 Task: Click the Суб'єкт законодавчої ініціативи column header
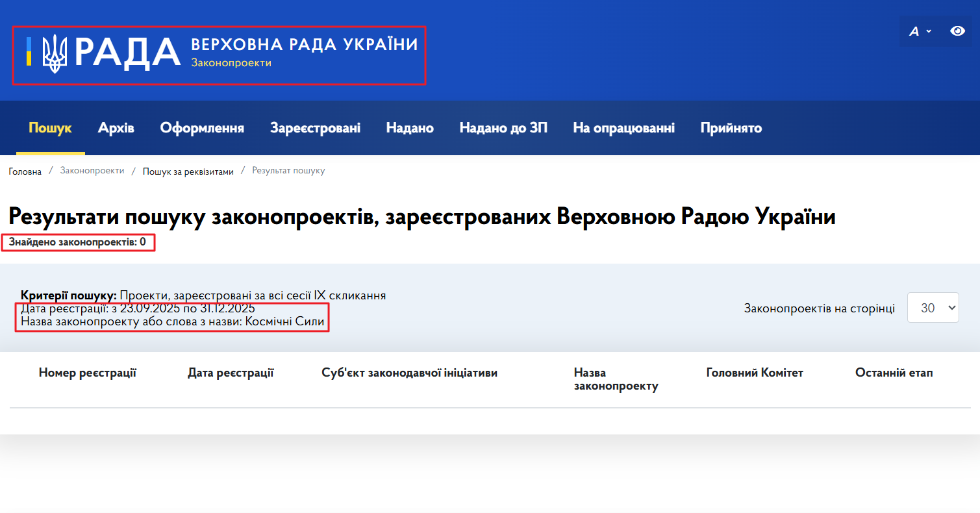(410, 373)
